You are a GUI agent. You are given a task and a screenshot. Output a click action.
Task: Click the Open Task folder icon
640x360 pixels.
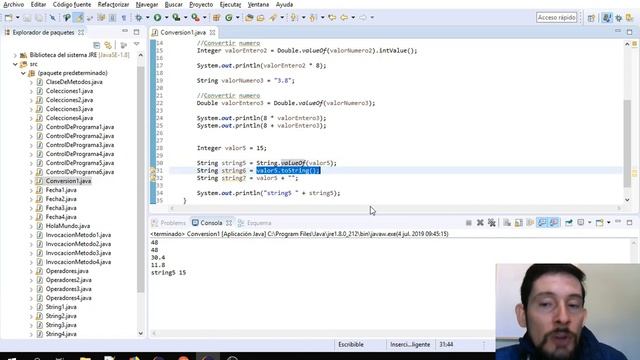260,18
